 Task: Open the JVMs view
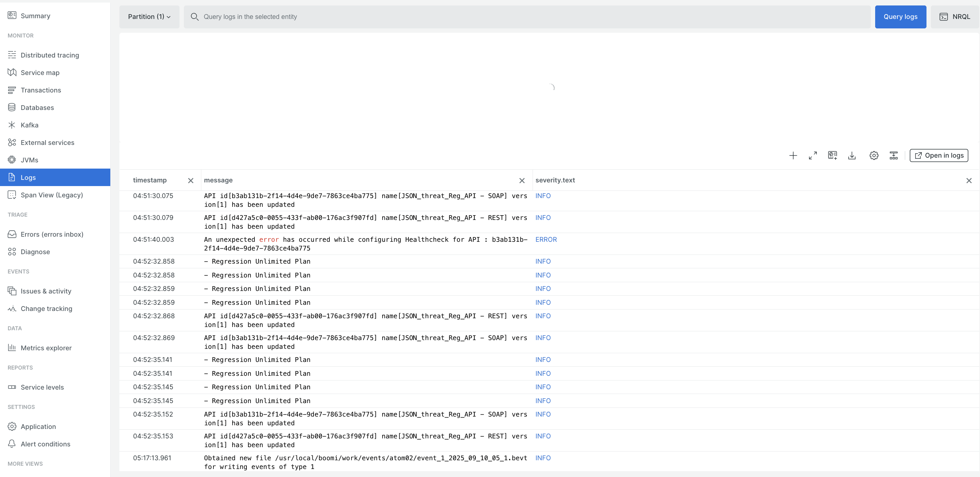point(30,160)
